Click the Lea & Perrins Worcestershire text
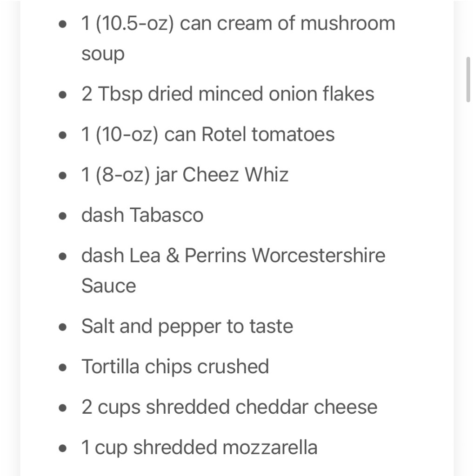This screenshot has height=476, width=474. pos(233,256)
